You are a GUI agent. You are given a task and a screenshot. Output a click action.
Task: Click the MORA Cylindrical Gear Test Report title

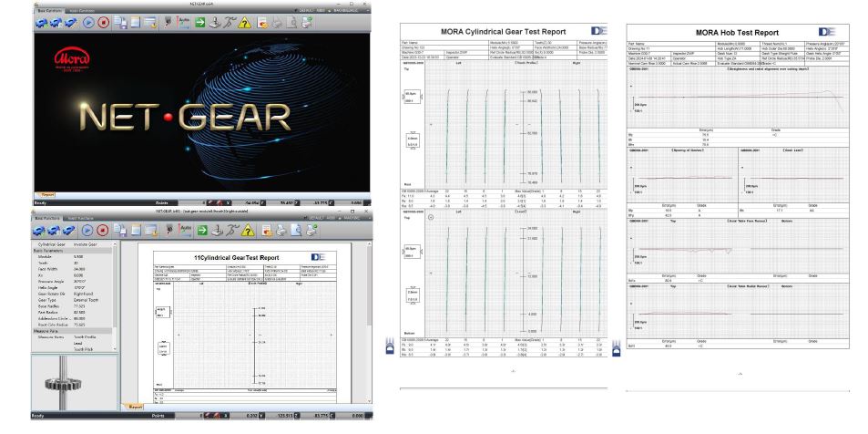(503, 32)
